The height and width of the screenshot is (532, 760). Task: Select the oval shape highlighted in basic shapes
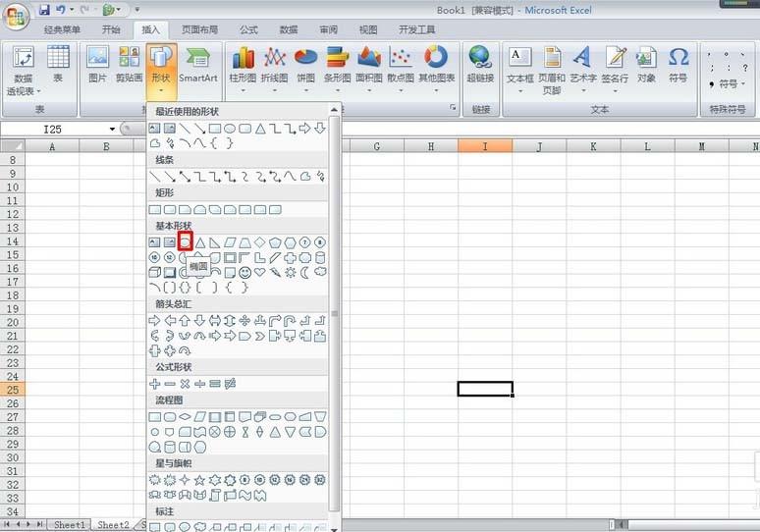click(x=186, y=242)
